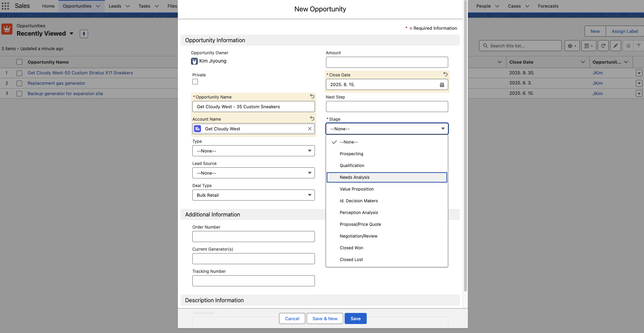The height and width of the screenshot is (333, 644).
Task: Select the Value Proposition stage option
Action: tap(387, 189)
